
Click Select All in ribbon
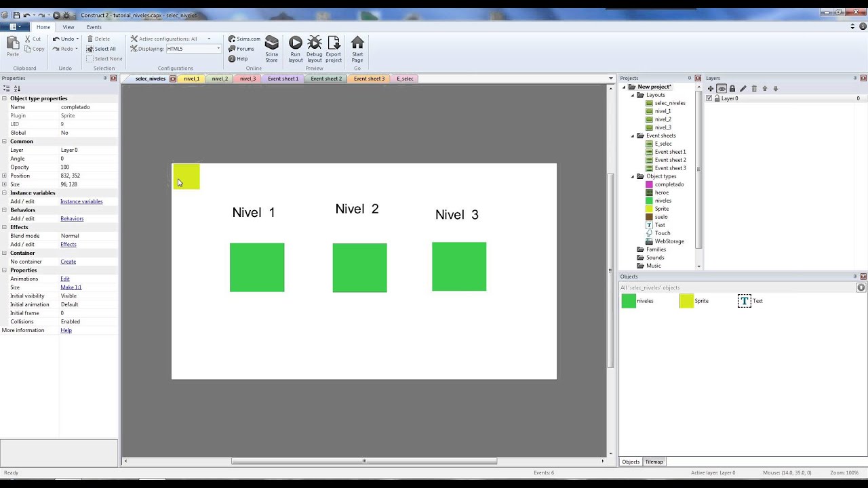[x=101, y=49]
